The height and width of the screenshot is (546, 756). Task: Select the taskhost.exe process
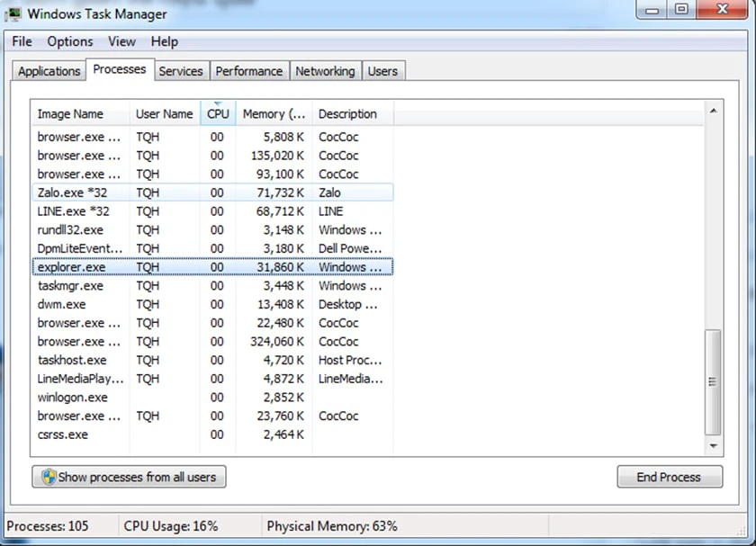point(212,360)
